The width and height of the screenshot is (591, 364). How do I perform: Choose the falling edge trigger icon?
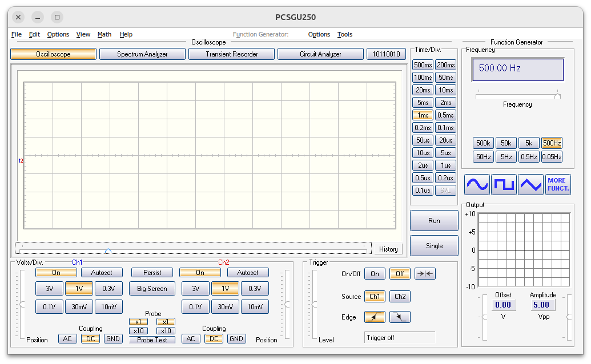coord(400,317)
